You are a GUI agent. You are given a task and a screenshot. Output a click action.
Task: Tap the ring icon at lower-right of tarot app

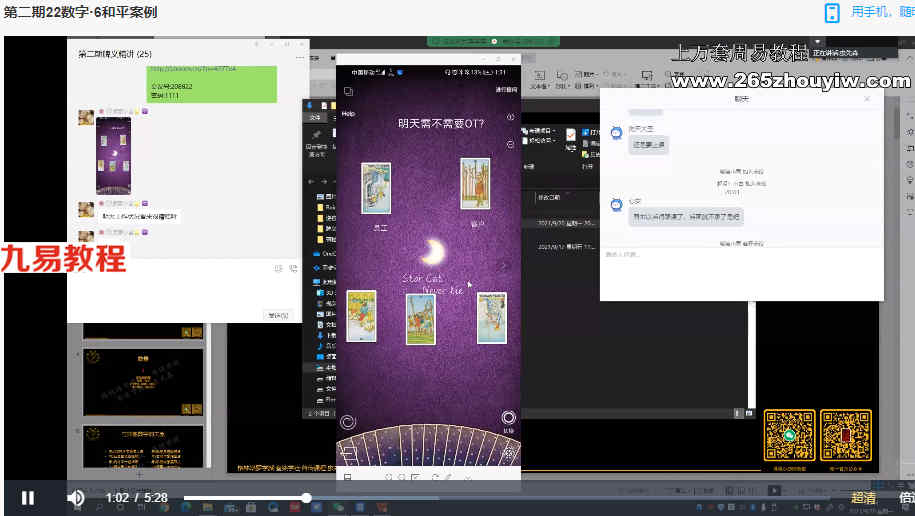508,418
